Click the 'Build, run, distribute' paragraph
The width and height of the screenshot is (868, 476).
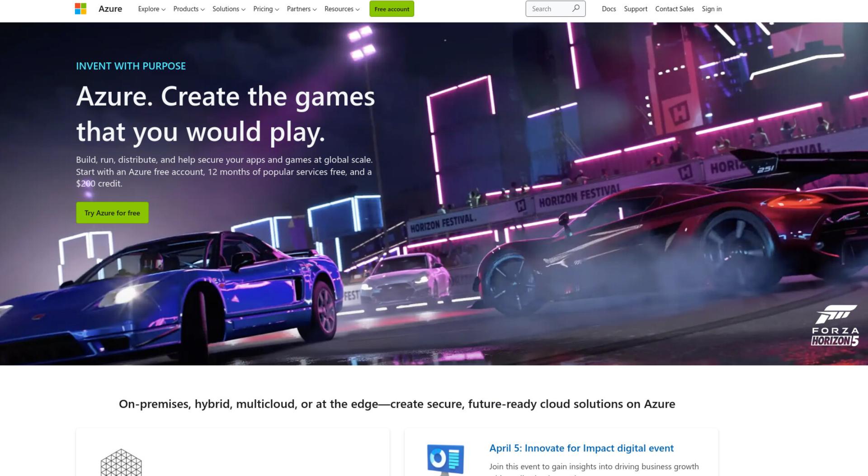224,171
